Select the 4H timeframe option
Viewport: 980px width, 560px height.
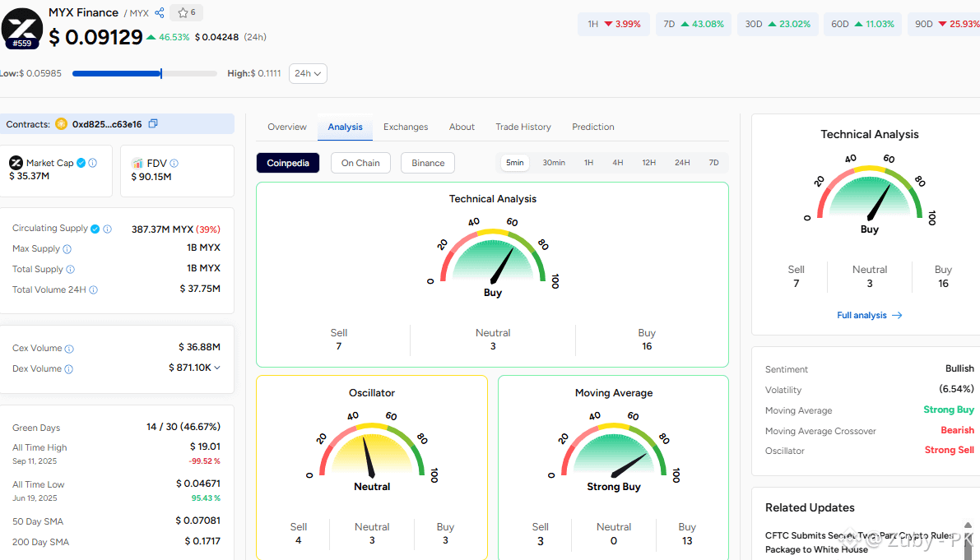[617, 162]
